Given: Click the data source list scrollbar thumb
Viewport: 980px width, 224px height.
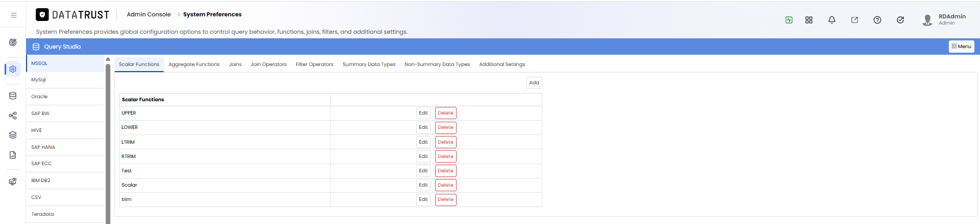Looking at the screenshot, I should (108, 143).
